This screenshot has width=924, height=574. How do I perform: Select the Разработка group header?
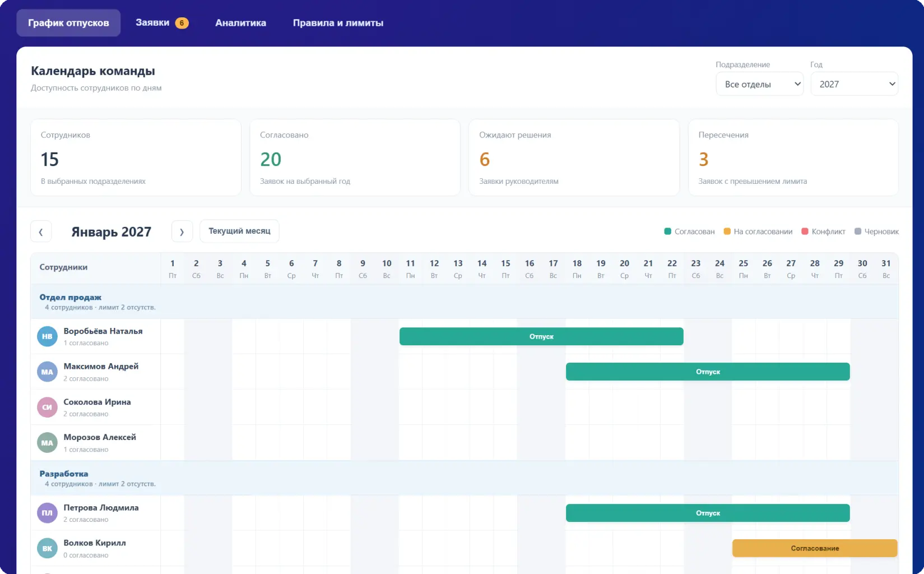[x=465, y=478]
